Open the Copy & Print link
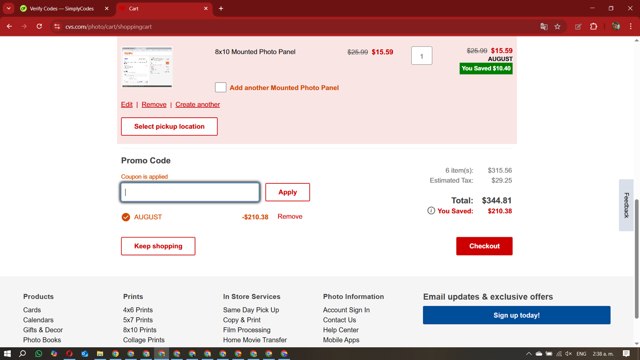Screen dimensions: 640x360 point(242,320)
